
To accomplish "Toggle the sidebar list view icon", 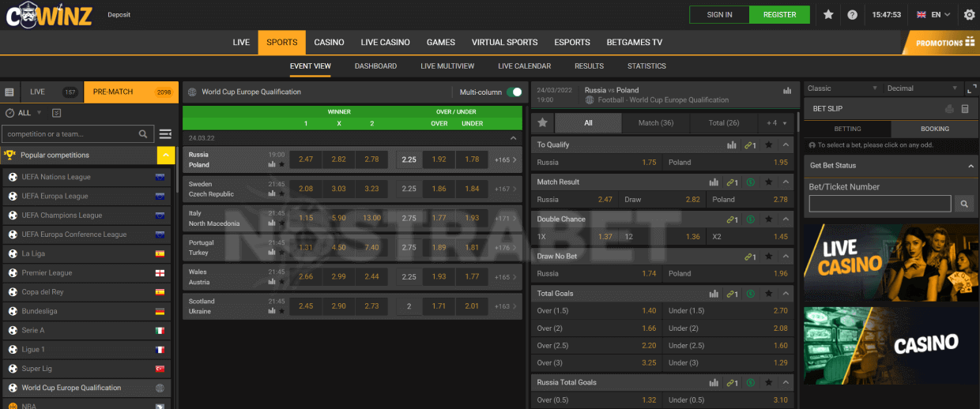I will [9, 92].
